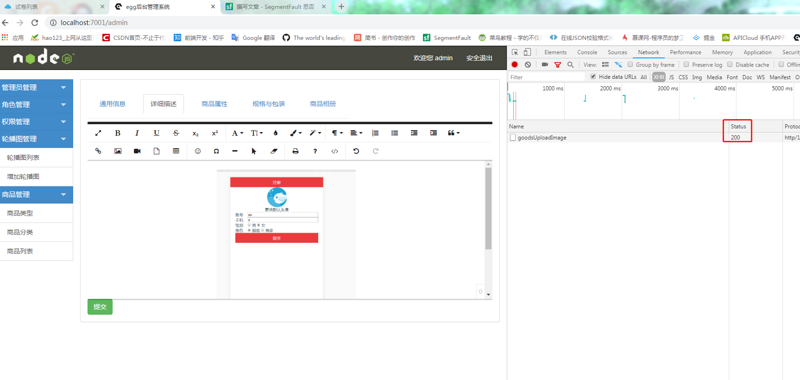Apply underline formatting in the editor
800x380 pixels.
[x=157, y=133]
